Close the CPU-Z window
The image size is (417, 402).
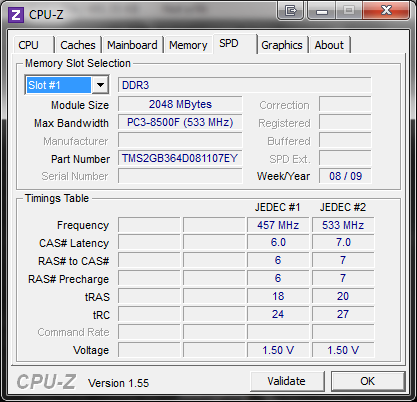click(386, 10)
